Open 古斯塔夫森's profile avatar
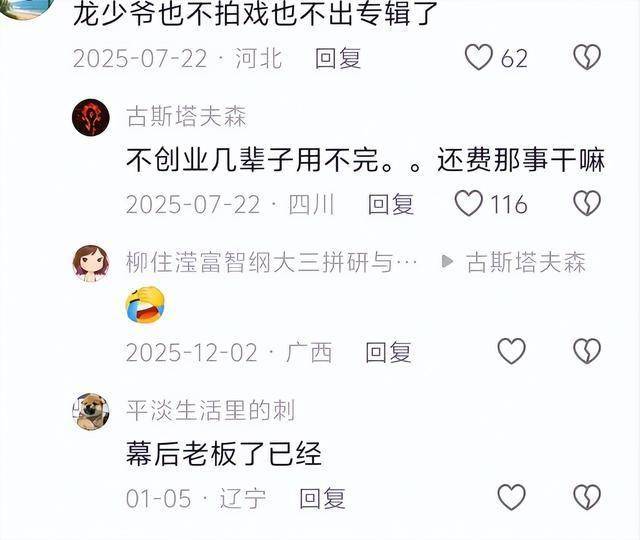This screenshot has width=640, height=540. coord(91,117)
